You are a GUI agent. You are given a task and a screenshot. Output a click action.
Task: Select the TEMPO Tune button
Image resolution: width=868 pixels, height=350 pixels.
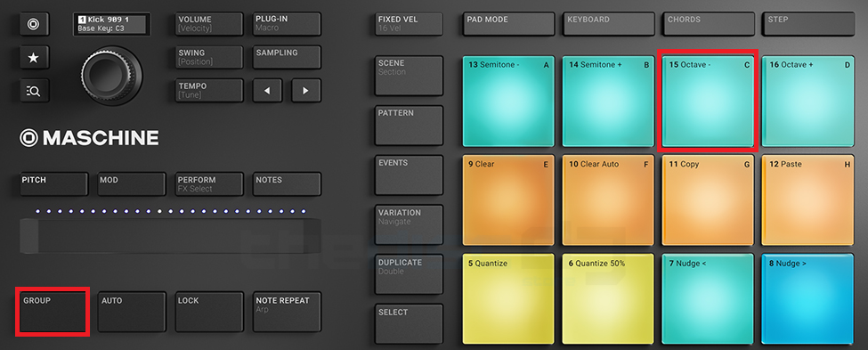pyautogui.click(x=209, y=90)
